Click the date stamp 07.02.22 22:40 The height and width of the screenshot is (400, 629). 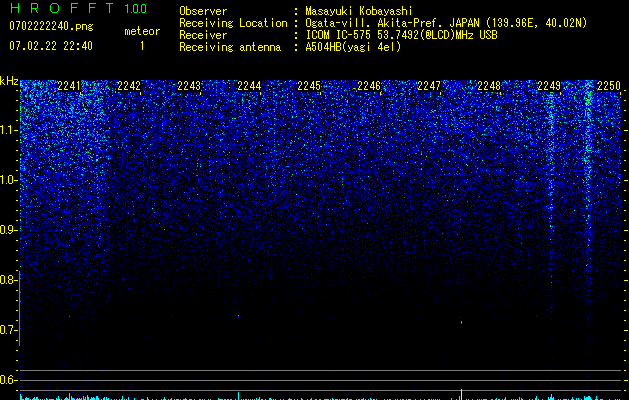[x=51, y=46]
